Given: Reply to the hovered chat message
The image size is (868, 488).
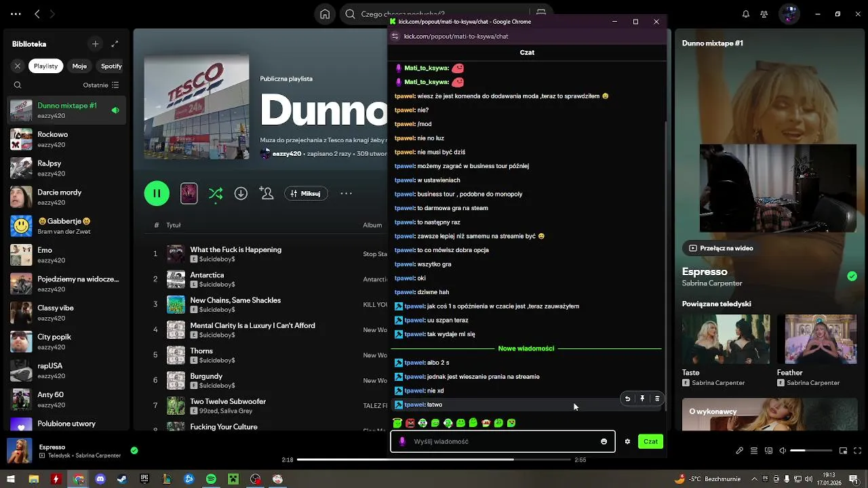Looking at the screenshot, I should tap(628, 399).
